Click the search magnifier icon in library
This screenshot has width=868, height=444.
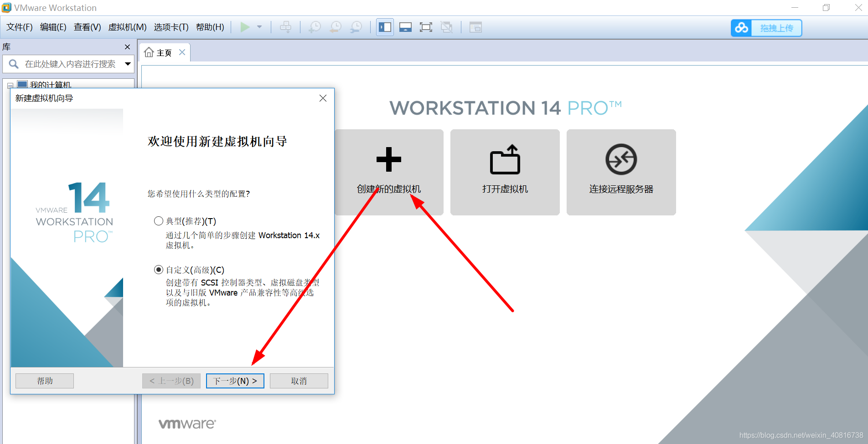coord(14,64)
